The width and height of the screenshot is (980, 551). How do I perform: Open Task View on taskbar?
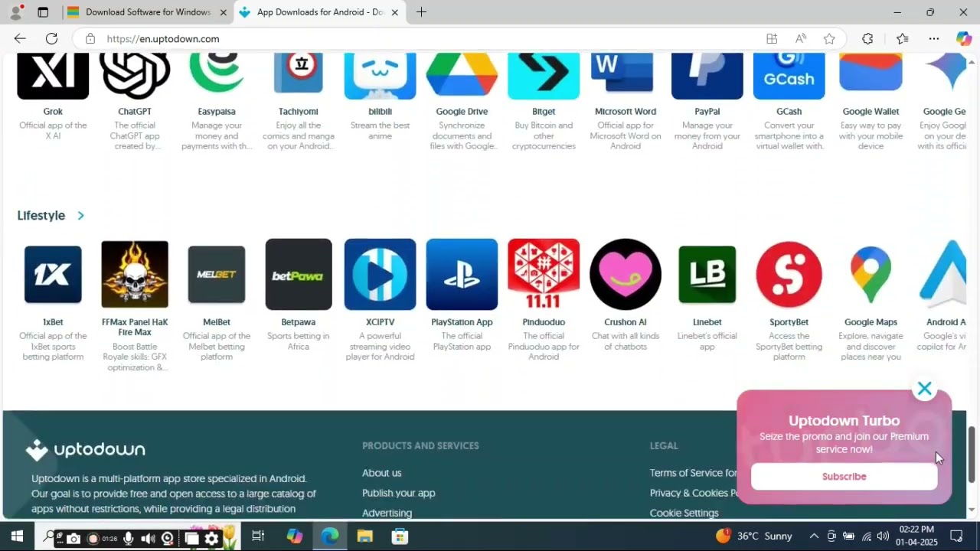click(x=258, y=536)
